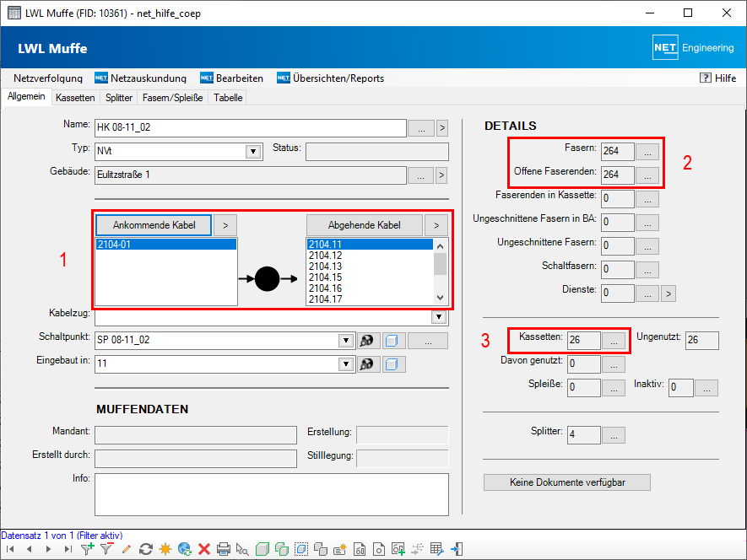Click the globe icon in bottom toolbar
Image resolution: width=747 pixels, height=560 pixels.
[x=185, y=549]
